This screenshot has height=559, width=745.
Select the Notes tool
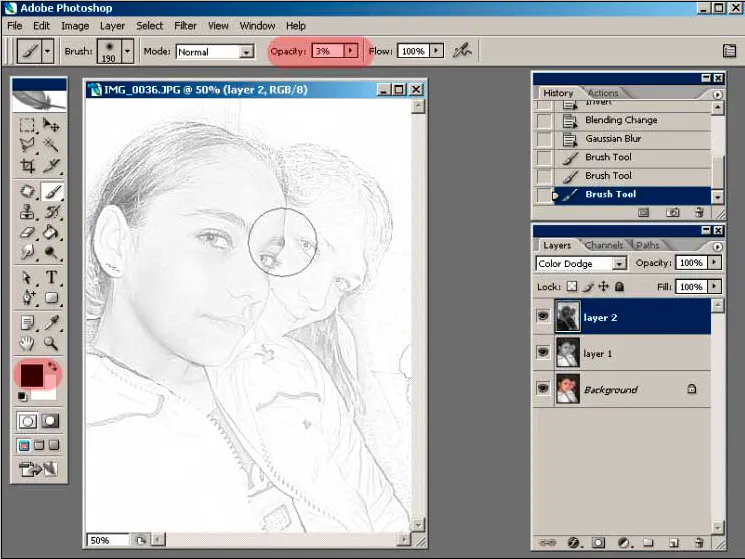tap(27, 323)
